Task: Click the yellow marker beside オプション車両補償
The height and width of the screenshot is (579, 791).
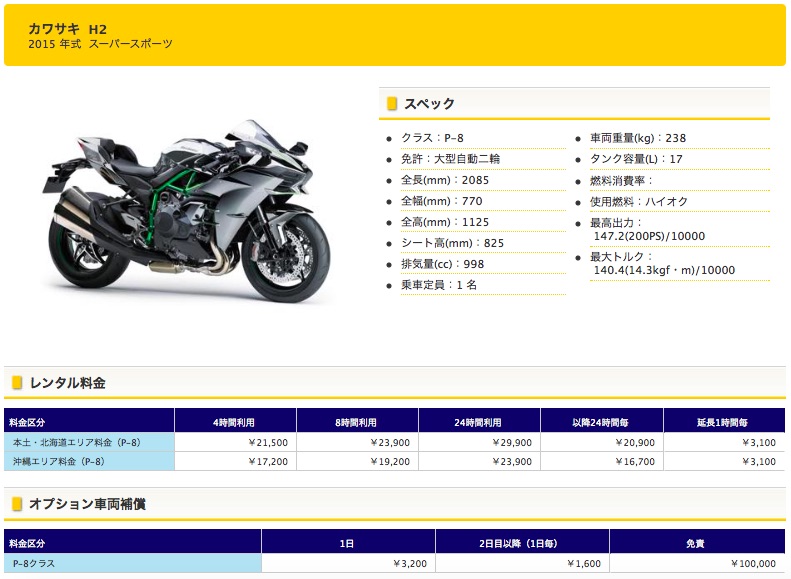Action: click(x=17, y=504)
